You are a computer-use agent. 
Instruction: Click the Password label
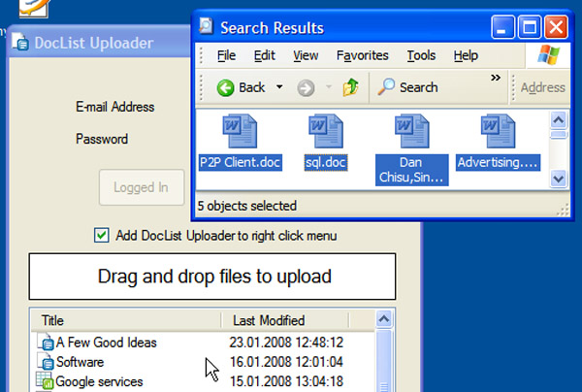point(102,139)
